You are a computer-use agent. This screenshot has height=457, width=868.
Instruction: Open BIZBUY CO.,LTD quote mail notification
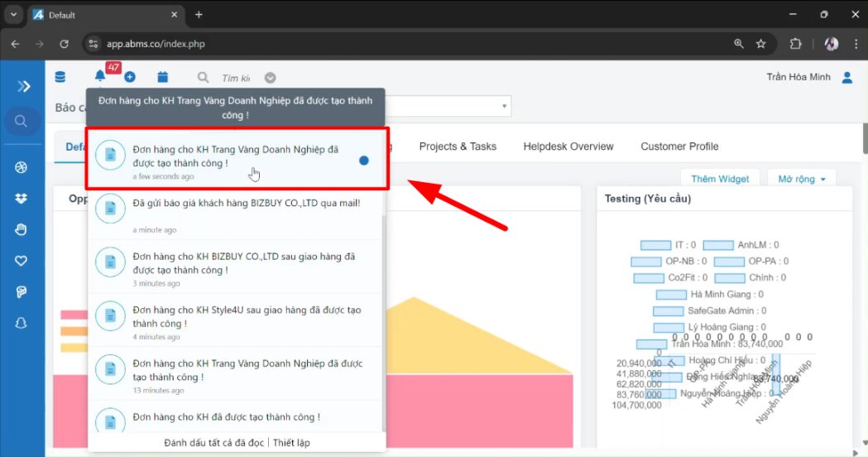[x=235, y=215]
